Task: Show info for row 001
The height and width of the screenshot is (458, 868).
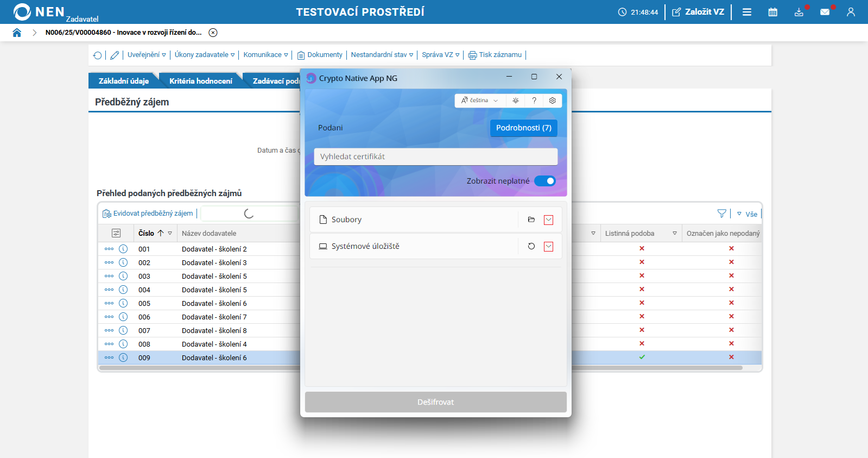Action: 123,249
